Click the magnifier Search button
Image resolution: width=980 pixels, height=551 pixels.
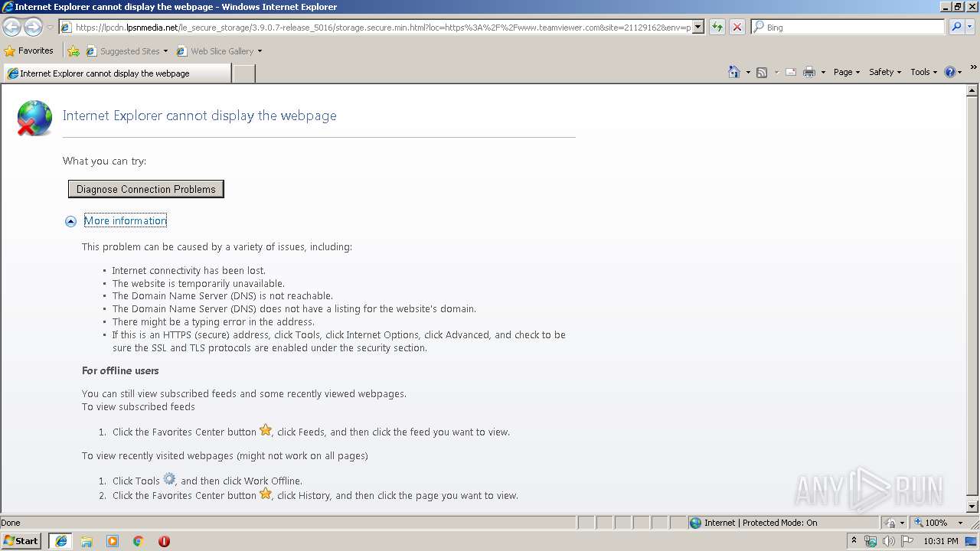point(955,28)
